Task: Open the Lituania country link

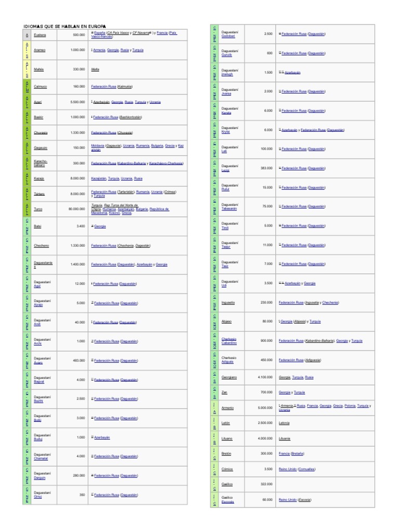Action: coord(284,439)
